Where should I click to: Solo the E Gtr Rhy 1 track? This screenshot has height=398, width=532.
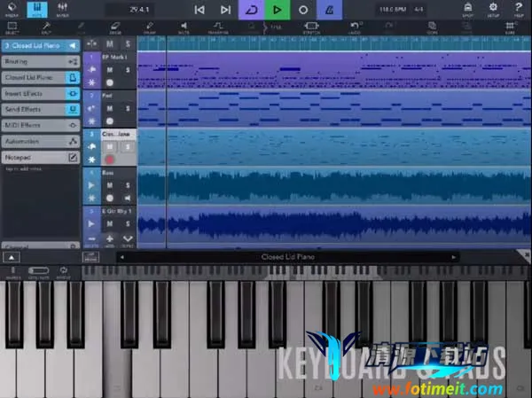coord(128,224)
